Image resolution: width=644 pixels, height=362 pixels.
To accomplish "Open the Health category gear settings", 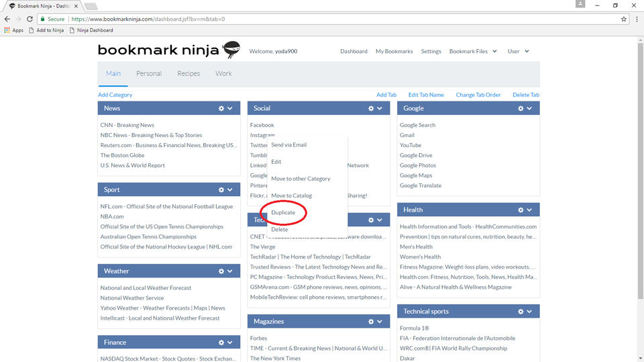I will point(521,210).
